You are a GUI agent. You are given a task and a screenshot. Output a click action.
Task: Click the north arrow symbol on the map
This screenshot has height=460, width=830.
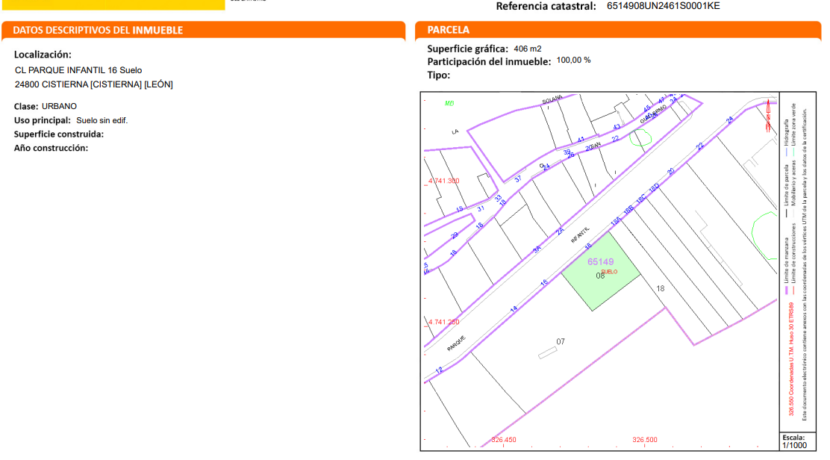point(768,114)
